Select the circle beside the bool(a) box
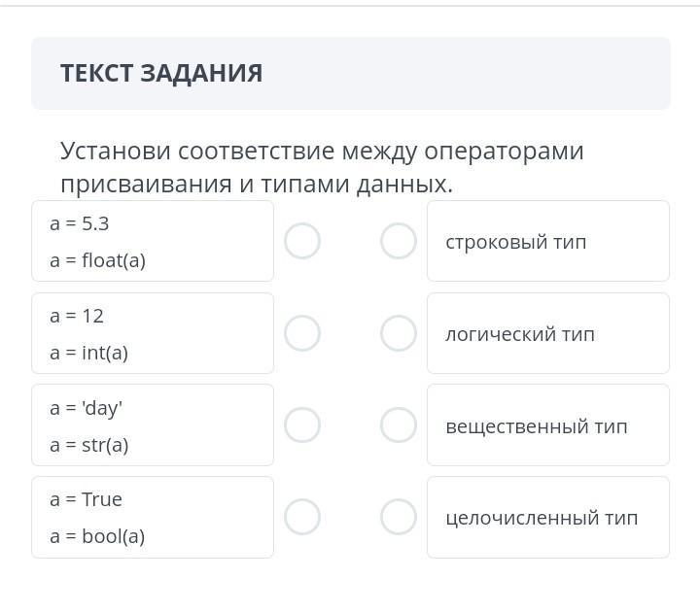 (302, 517)
